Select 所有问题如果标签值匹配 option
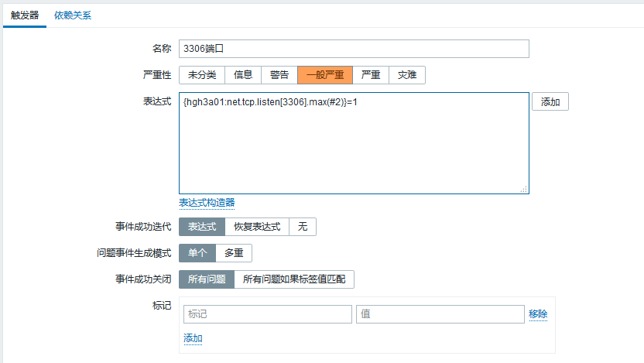Screen dimensions: 644x363 tap(294, 279)
